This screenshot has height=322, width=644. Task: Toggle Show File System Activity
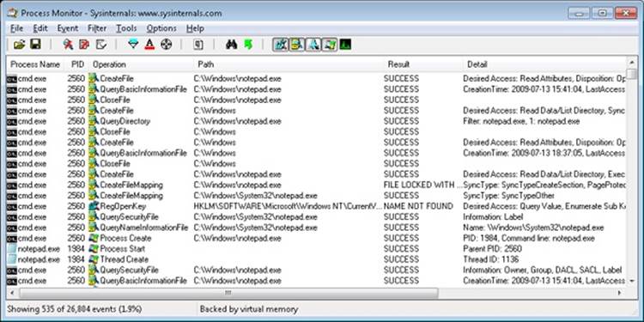pyautogui.click(x=296, y=45)
